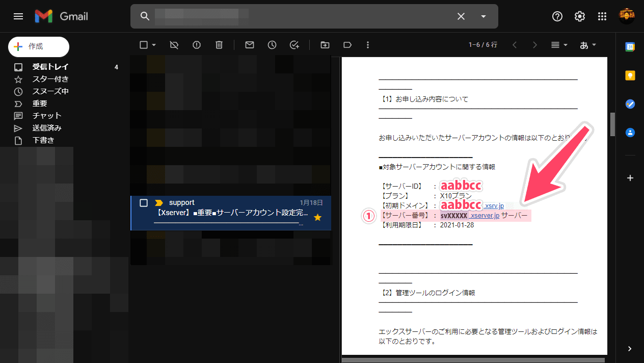Screen dimensions: 644x363
Task: Show search options dropdown arrow
Action: 484,16
